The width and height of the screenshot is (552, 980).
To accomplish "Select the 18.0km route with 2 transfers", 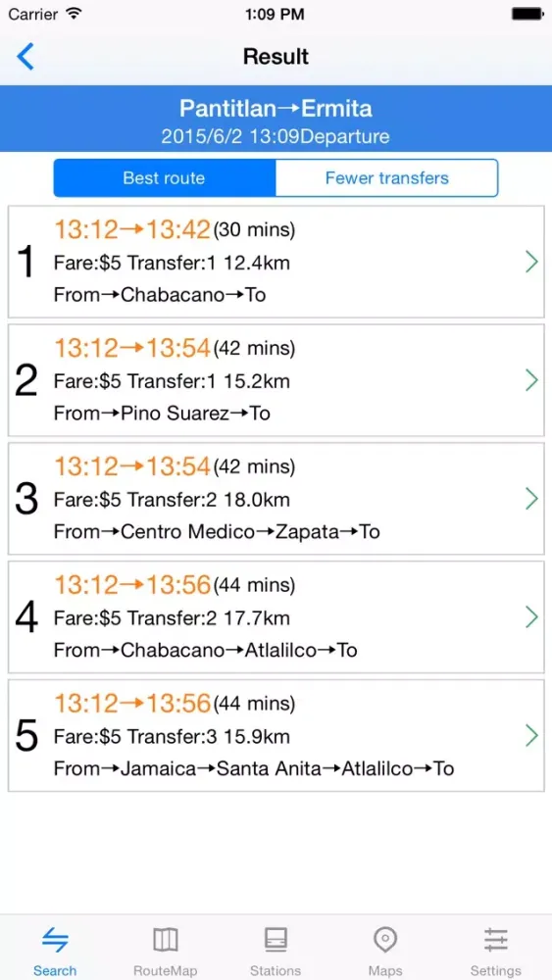I will pos(276,499).
